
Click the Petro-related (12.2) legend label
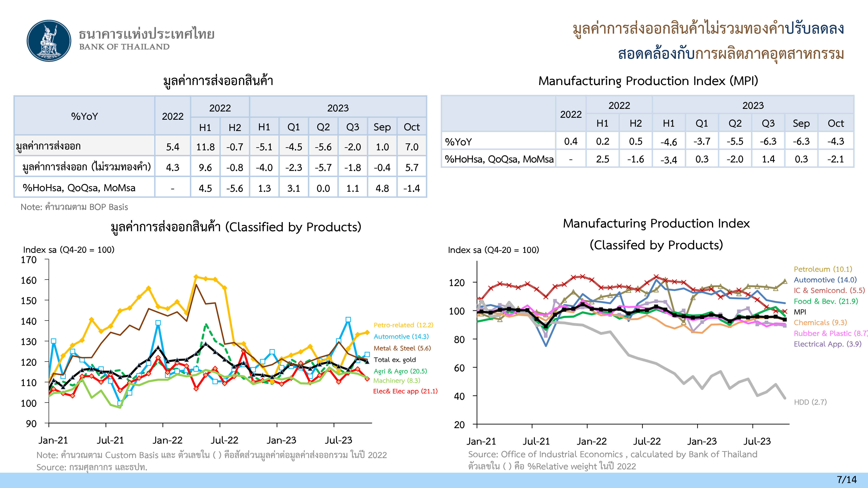tap(403, 325)
